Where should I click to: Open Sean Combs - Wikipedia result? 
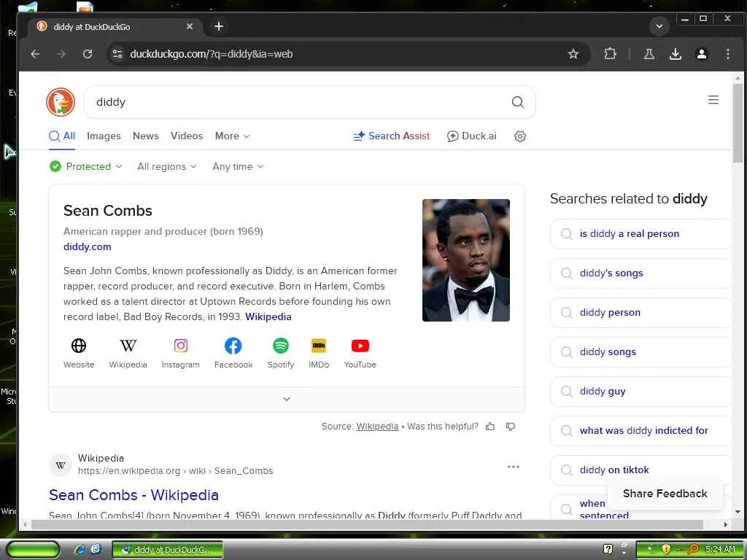coord(134,495)
